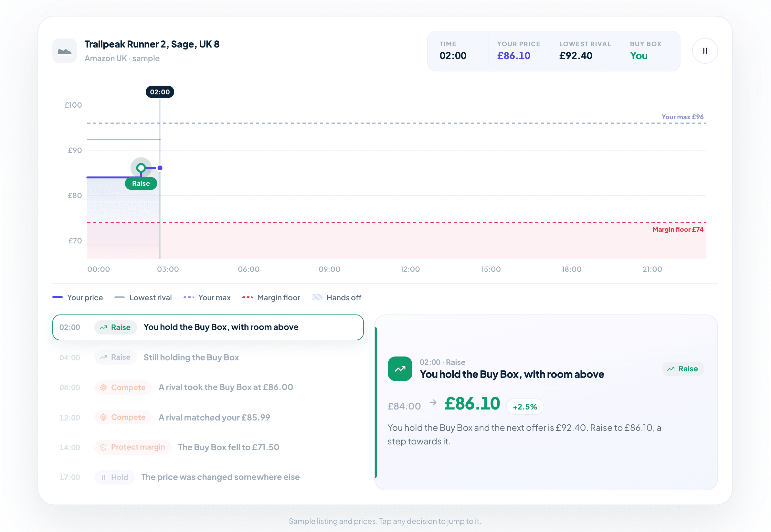Image resolution: width=771 pixels, height=532 pixels.
Task: Click the pause icon in the Hold tag
Action: 103,477
